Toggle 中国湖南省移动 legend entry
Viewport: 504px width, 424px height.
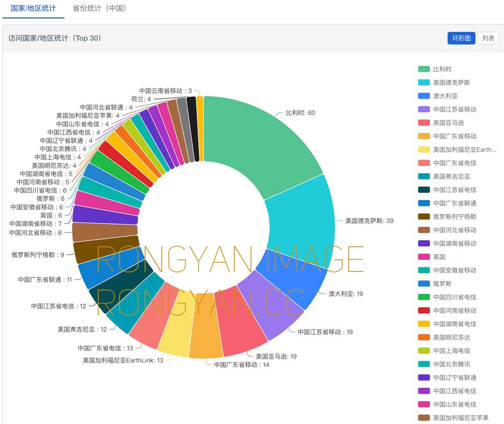point(447,244)
